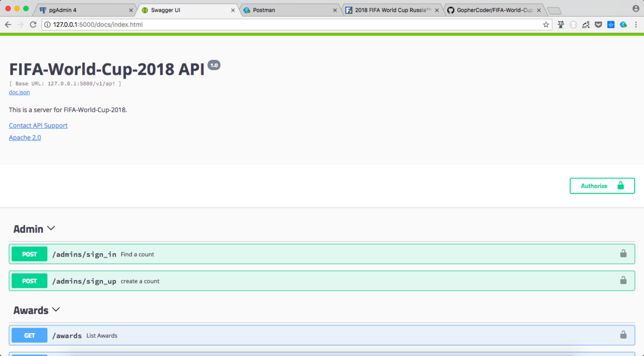Bookmark the page using the star icon
The width and height of the screenshot is (644, 356).
[547, 24]
